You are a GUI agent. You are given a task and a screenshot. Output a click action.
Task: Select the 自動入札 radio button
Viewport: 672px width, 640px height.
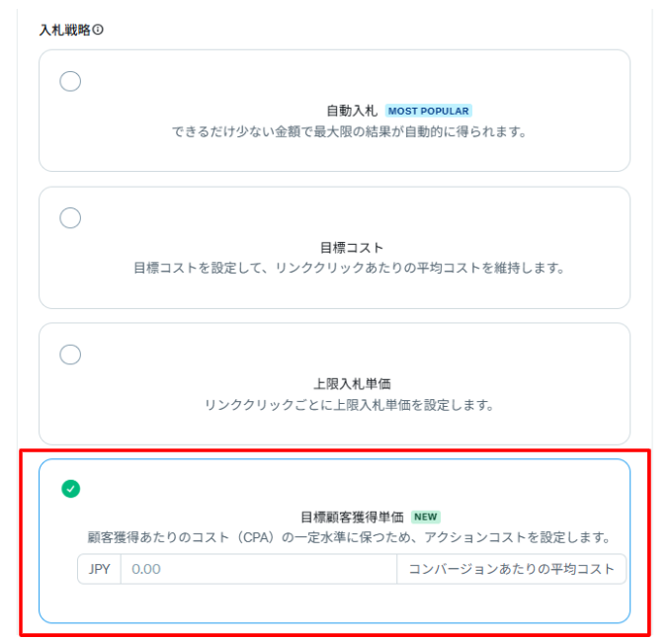(70, 82)
